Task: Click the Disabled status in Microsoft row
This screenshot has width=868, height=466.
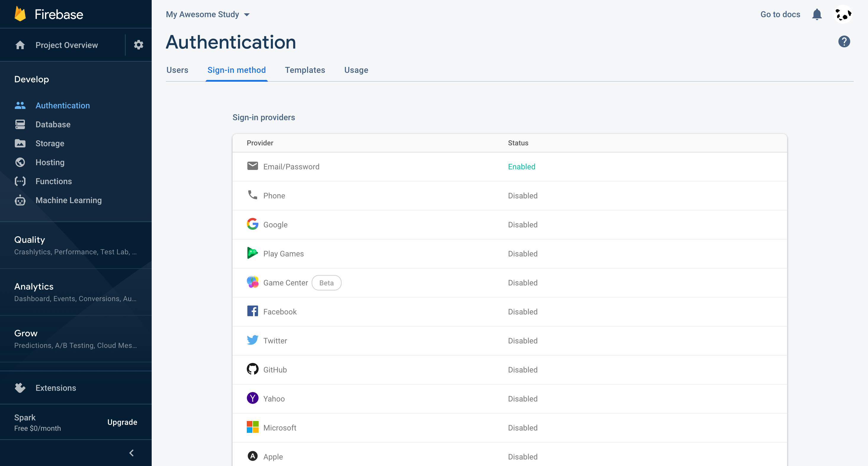Action: coord(523,428)
